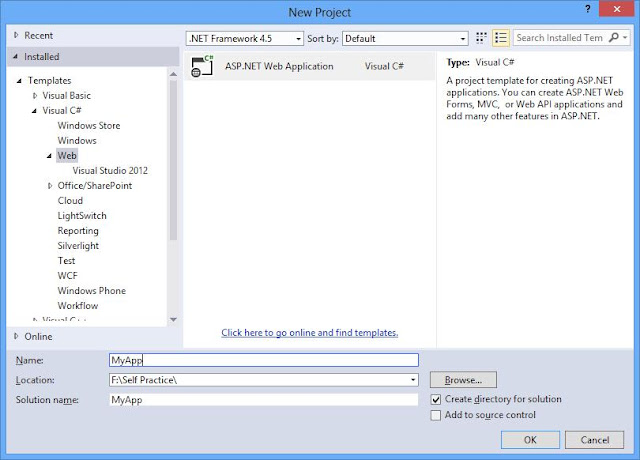Click the Name input field
The width and height of the screenshot is (640, 460).
[264, 360]
